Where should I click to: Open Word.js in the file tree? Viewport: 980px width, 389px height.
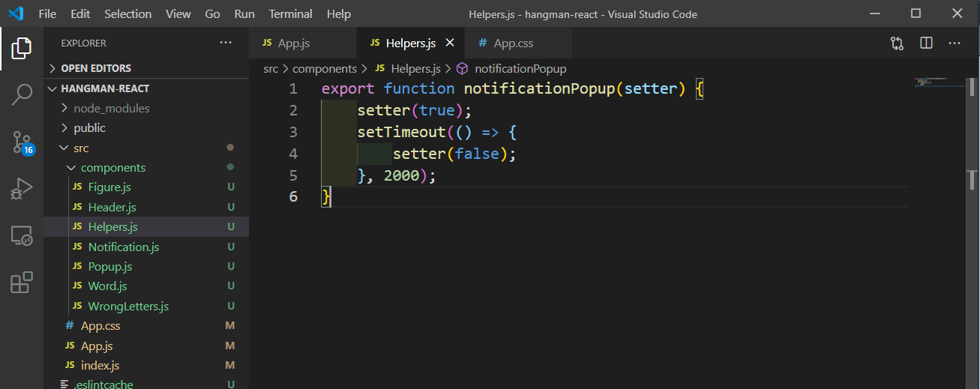click(146, 286)
